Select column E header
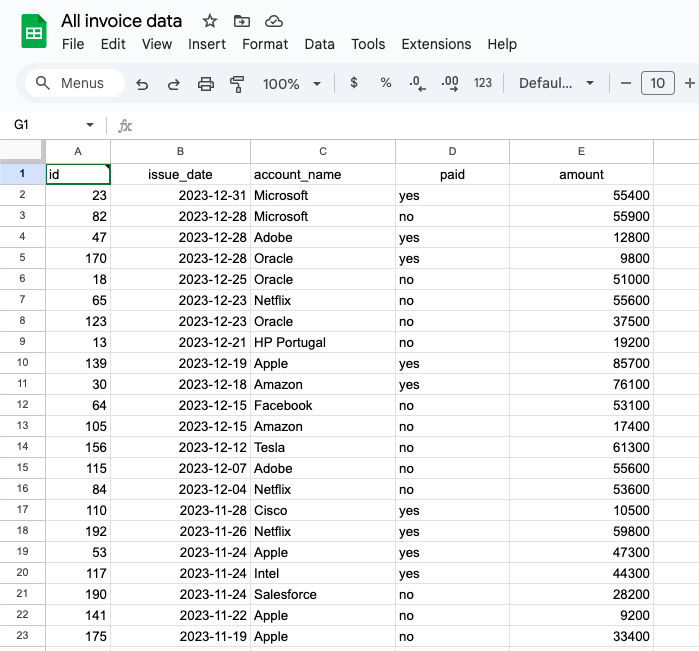The image size is (699, 651). (x=581, y=152)
